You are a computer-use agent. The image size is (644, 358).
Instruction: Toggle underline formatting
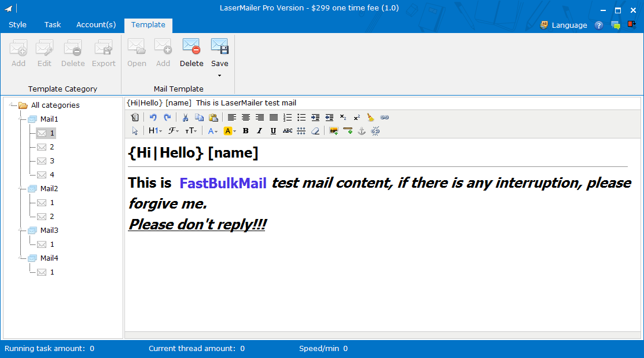point(273,131)
